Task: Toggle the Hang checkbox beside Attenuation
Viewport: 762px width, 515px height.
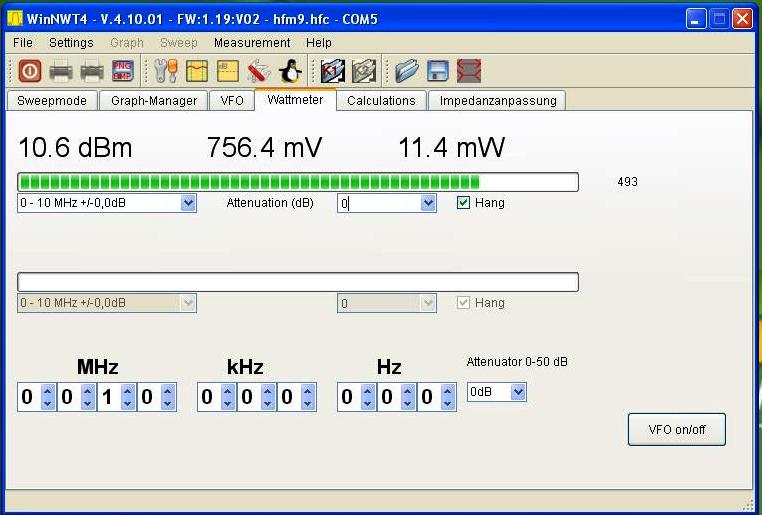Action: click(x=463, y=203)
